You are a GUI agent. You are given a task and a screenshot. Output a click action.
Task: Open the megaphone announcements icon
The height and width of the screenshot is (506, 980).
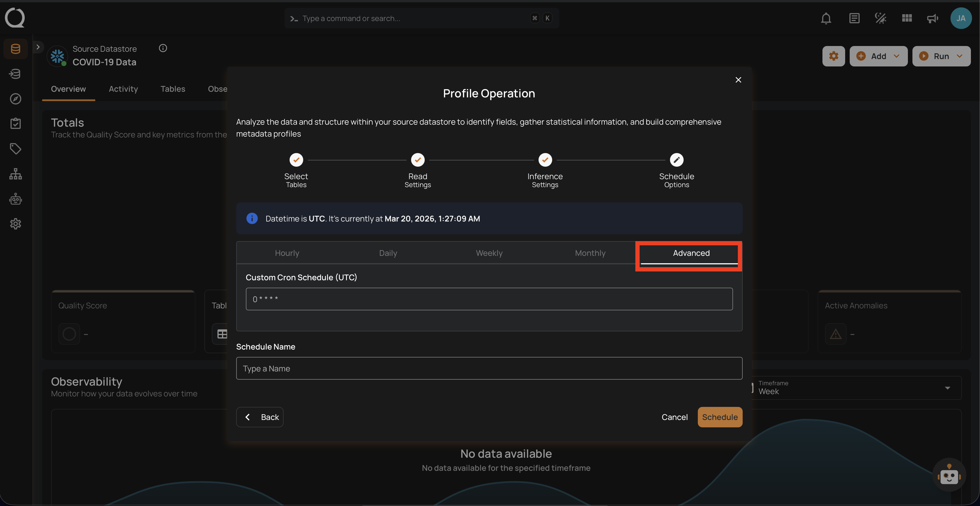click(x=932, y=18)
